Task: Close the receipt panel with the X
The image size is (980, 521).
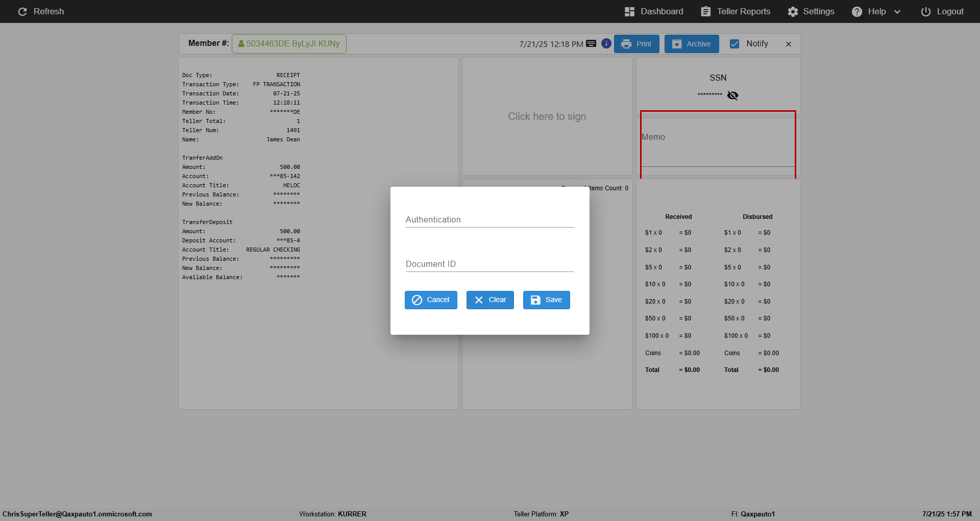Action: pyautogui.click(x=789, y=44)
